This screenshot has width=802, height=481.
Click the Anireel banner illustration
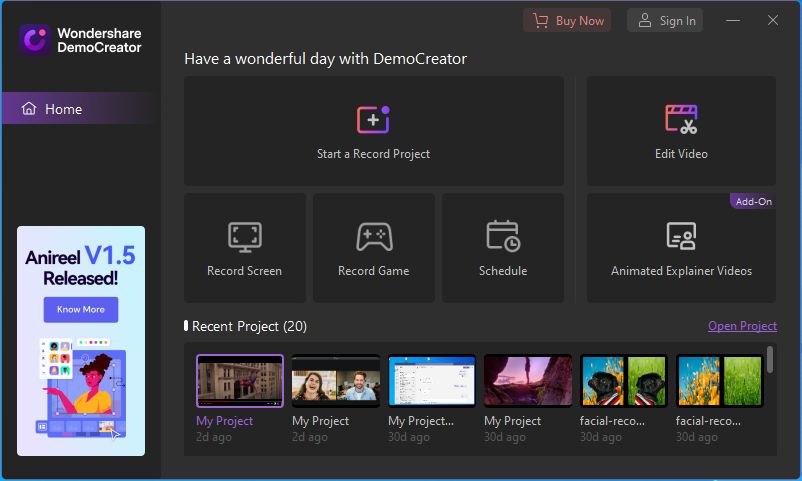[83, 389]
